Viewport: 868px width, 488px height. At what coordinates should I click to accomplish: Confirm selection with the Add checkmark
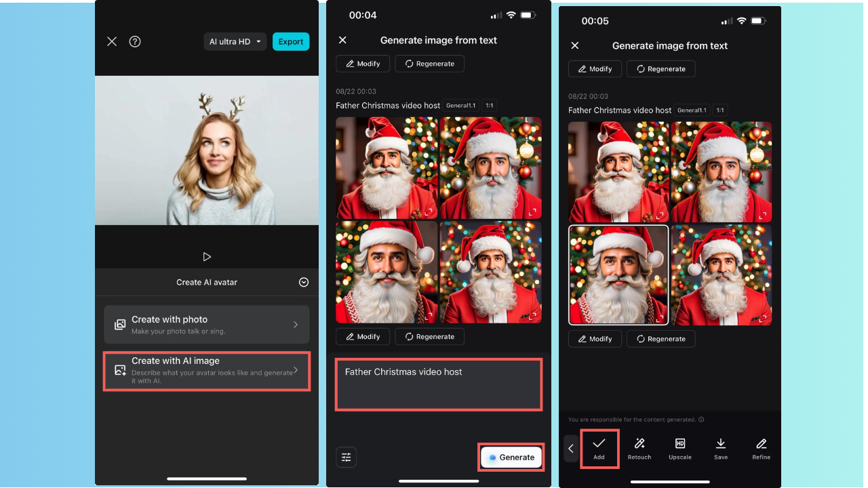pyautogui.click(x=599, y=447)
